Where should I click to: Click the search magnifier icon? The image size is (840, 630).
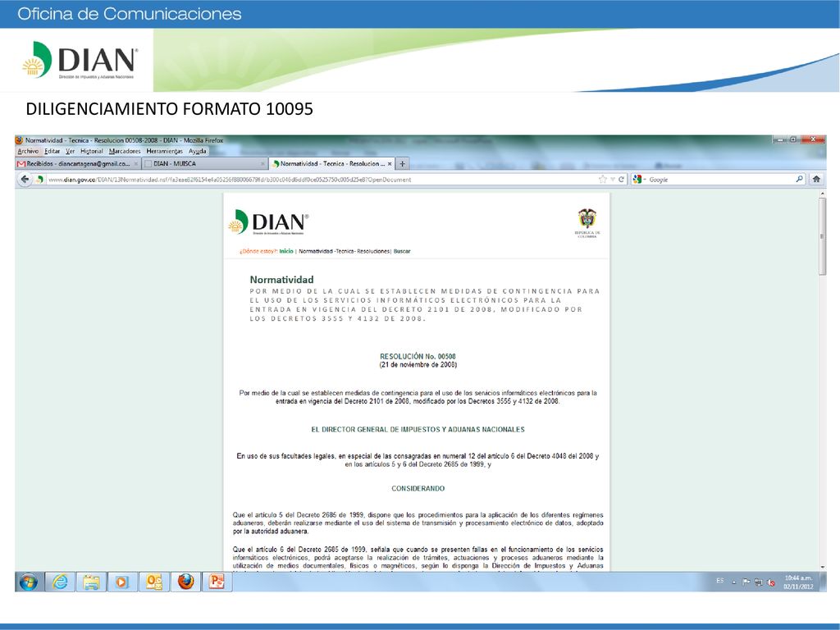799,180
